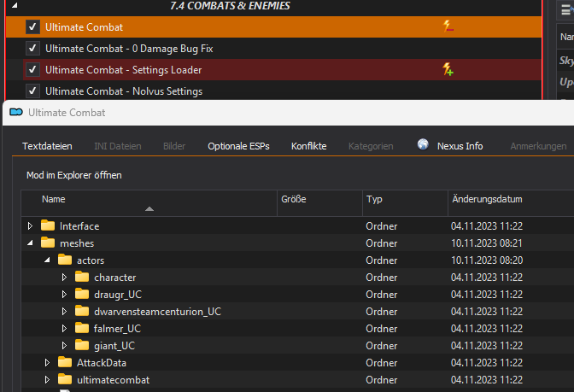Switch to the Optionale ESPs tab

(x=238, y=146)
